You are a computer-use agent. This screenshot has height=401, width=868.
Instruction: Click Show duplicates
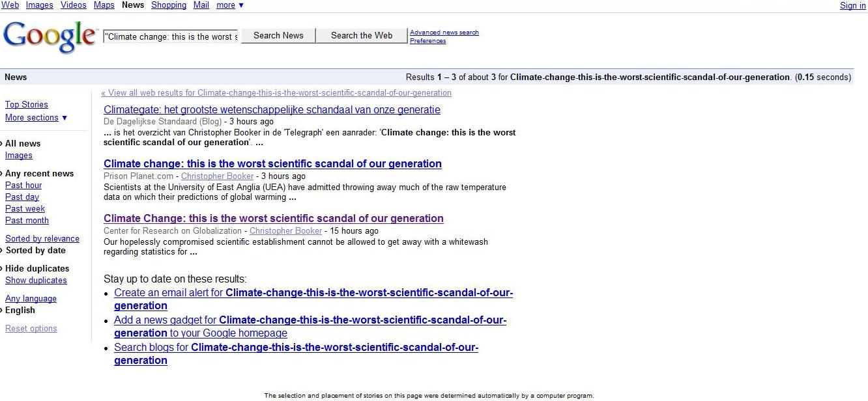click(x=36, y=281)
